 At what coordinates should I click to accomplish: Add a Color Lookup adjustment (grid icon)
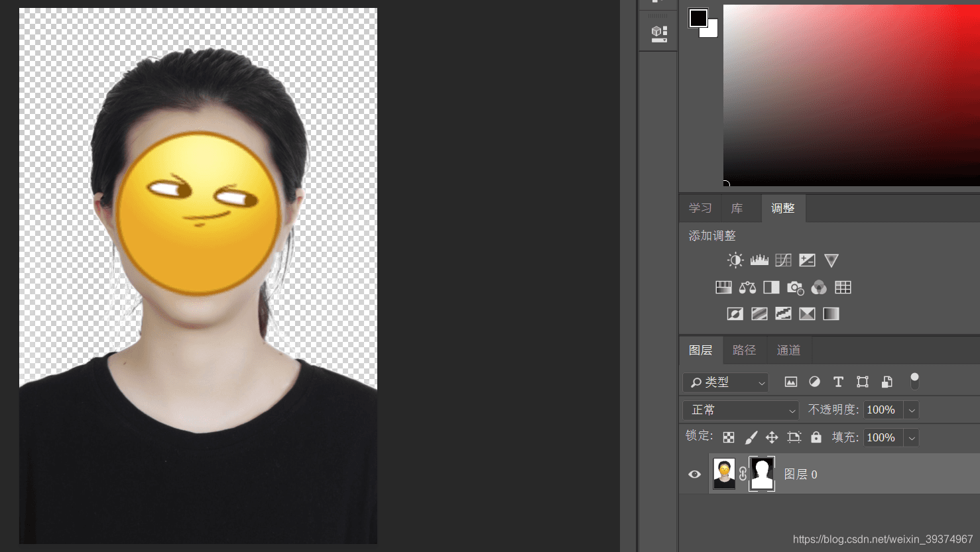point(843,288)
